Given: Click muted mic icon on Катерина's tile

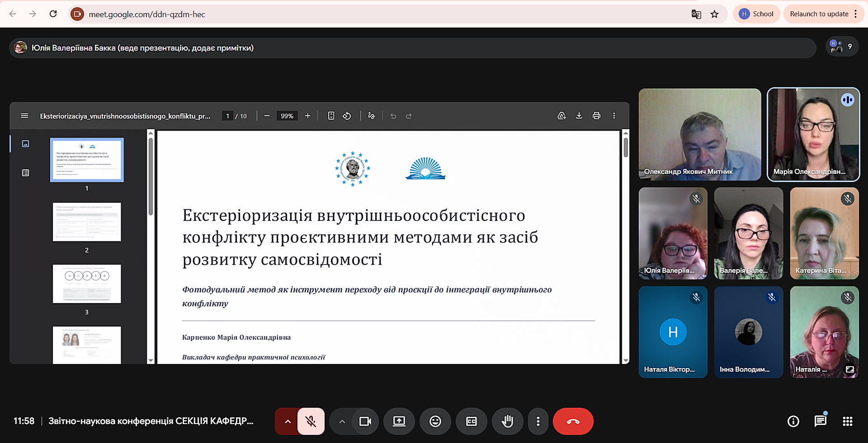Looking at the screenshot, I should tap(848, 198).
